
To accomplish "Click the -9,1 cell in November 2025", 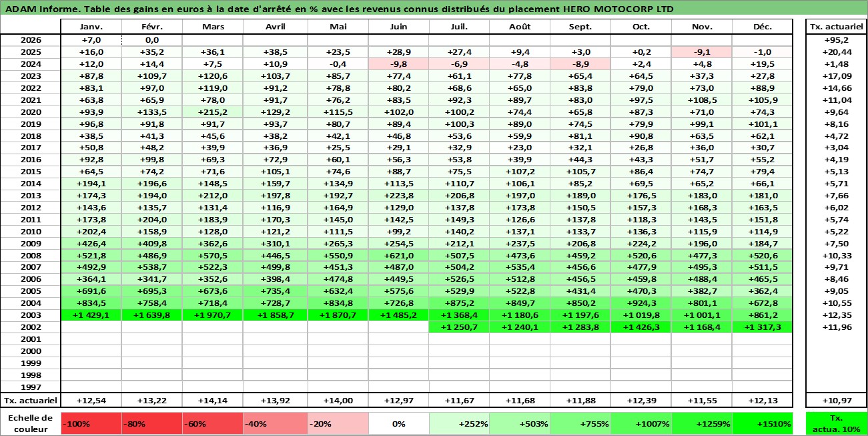I will 702,52.
